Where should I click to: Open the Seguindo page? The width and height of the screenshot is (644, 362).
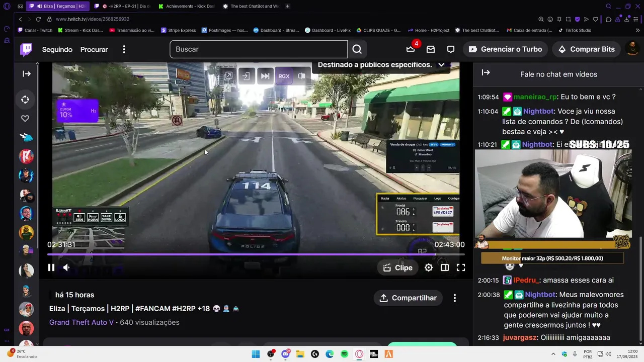tap(57, 49)
